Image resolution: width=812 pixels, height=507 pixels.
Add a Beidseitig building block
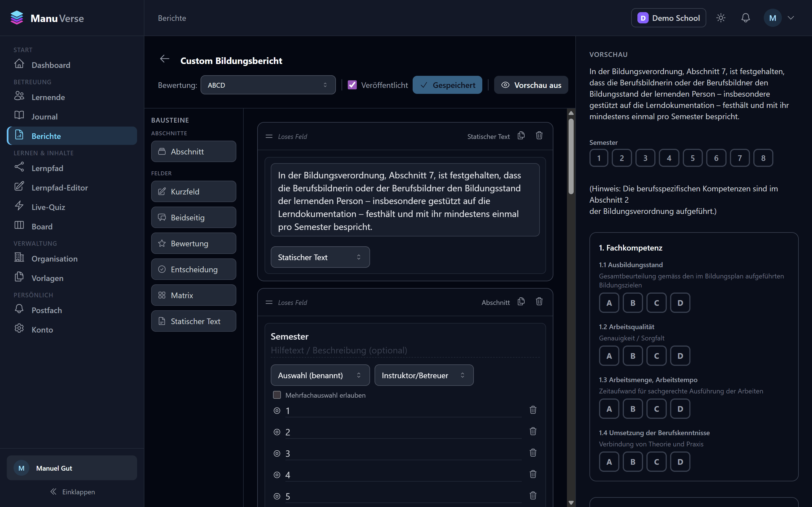(x=193, y=217)
